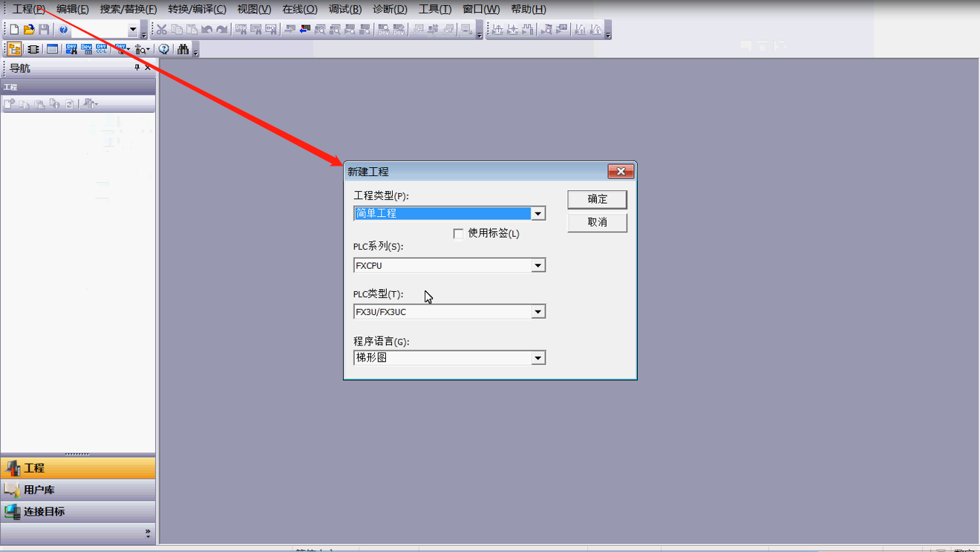Pin the 导航 panel with pushpin
This screenshot has height=552, width=980.
[x=137, y=68]
